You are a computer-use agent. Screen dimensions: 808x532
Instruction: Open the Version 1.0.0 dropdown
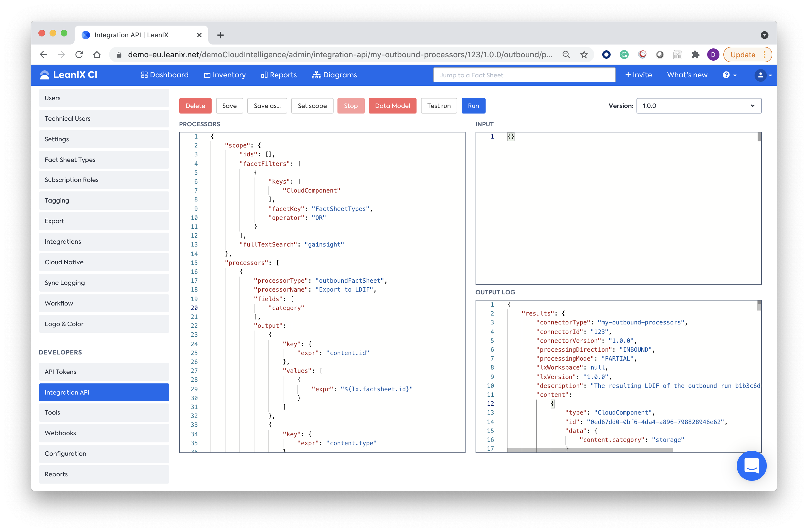pos(699,106)
